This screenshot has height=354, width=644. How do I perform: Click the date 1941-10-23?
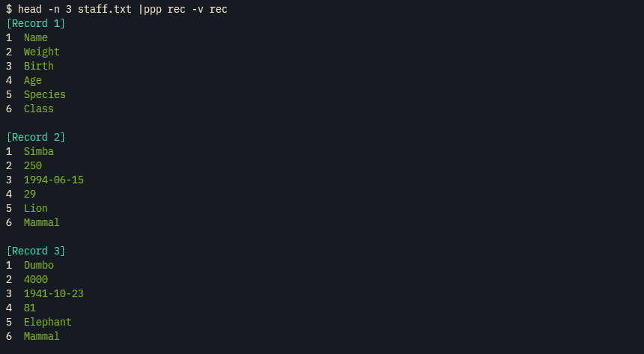54,293
